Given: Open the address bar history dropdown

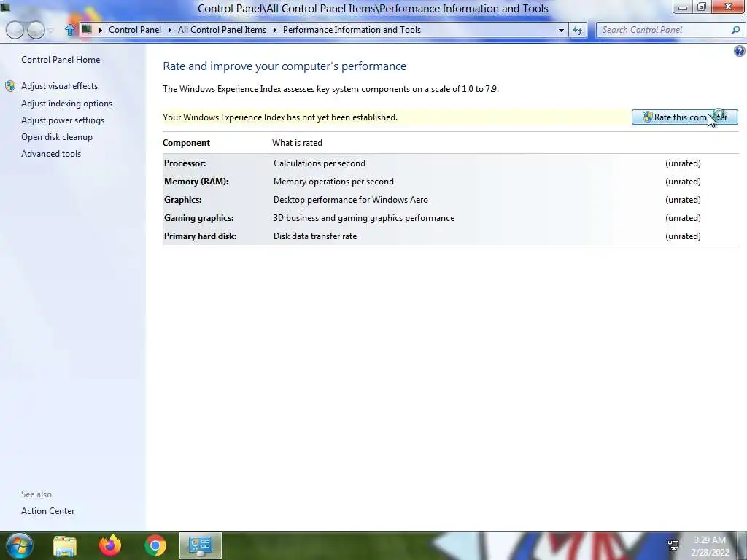Looking at the screenshot, I should [561, 30].
